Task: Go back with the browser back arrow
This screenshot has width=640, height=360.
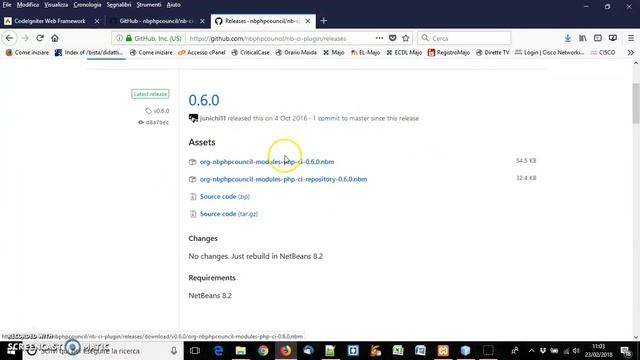Action: point(9,38)
